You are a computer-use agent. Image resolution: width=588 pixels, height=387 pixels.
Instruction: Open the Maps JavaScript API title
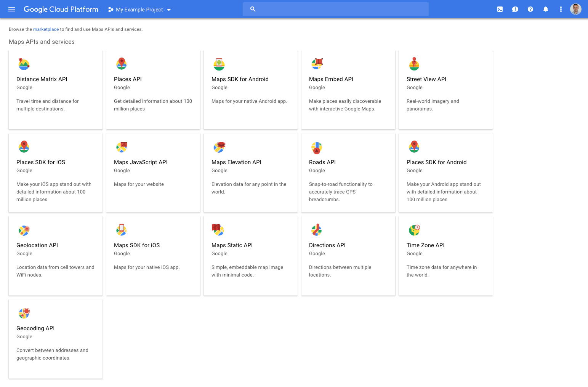(x=141, y=162)
